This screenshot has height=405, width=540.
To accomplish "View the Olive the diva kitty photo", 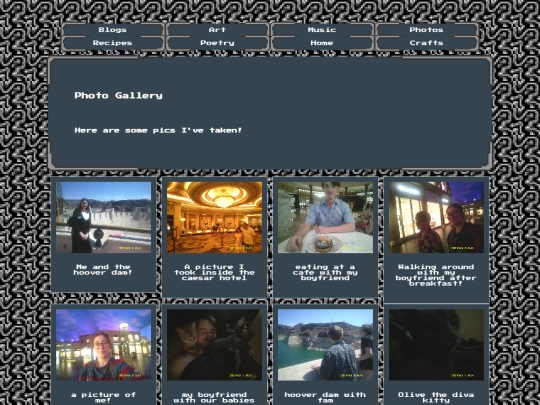I will pos(436,345).
